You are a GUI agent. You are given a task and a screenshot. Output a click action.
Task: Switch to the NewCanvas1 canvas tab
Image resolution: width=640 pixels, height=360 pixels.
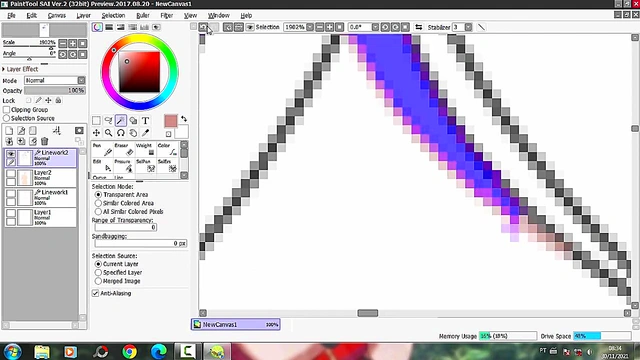(x=236, y=324)
